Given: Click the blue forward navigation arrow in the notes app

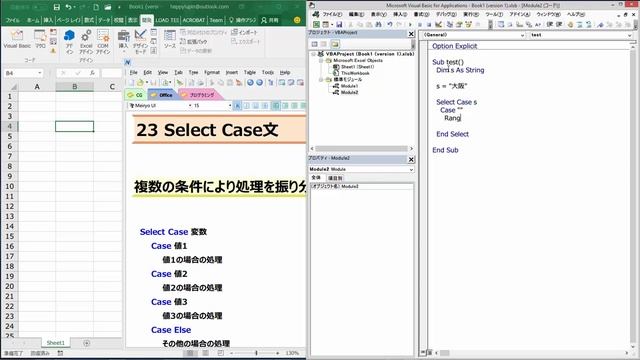Looking at the screenshot, I should click(x=259, y=83).
